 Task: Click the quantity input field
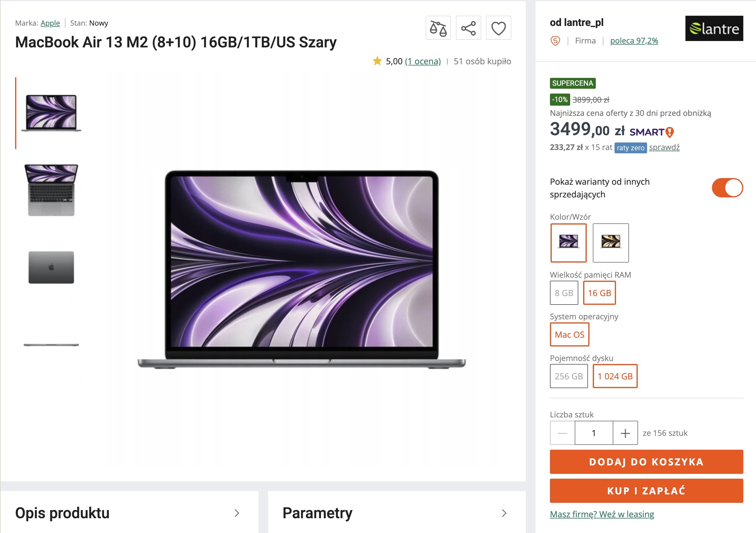(x=594, y=433)
